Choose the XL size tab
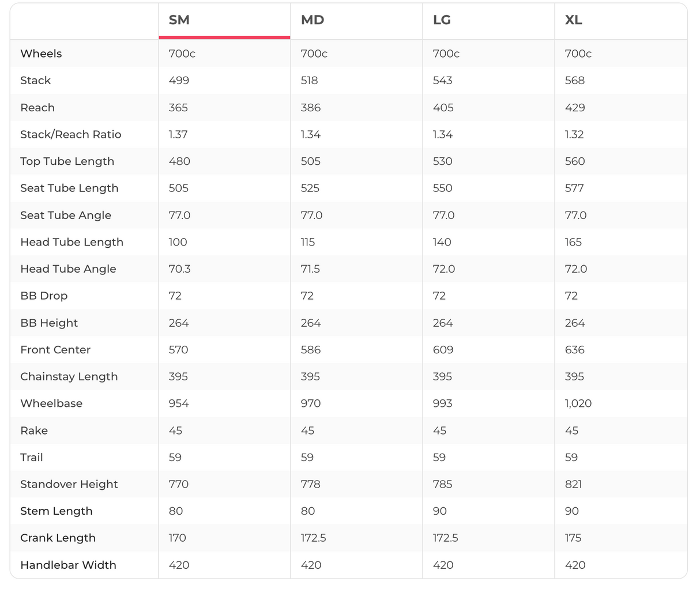 573,20
